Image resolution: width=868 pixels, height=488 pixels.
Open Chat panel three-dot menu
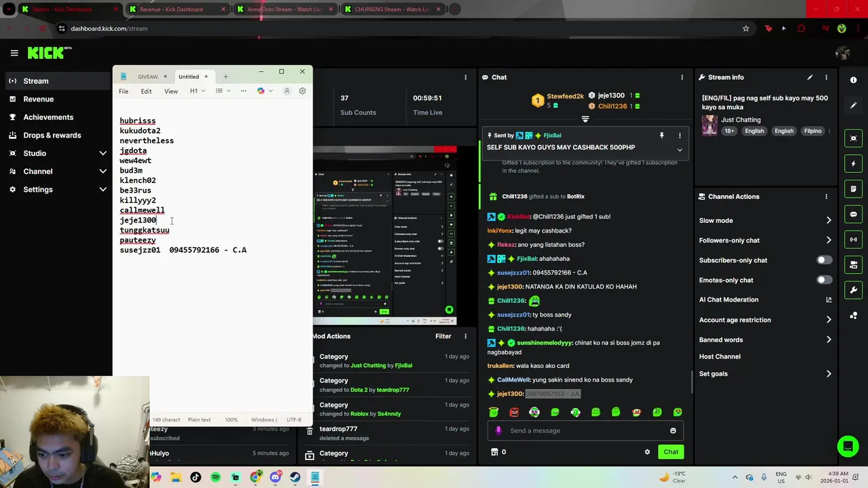pos(682,77)
